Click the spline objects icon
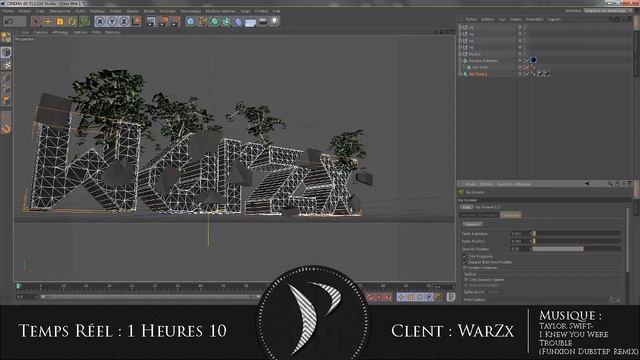Screen dimensions: 640x360 click(202, 21)
